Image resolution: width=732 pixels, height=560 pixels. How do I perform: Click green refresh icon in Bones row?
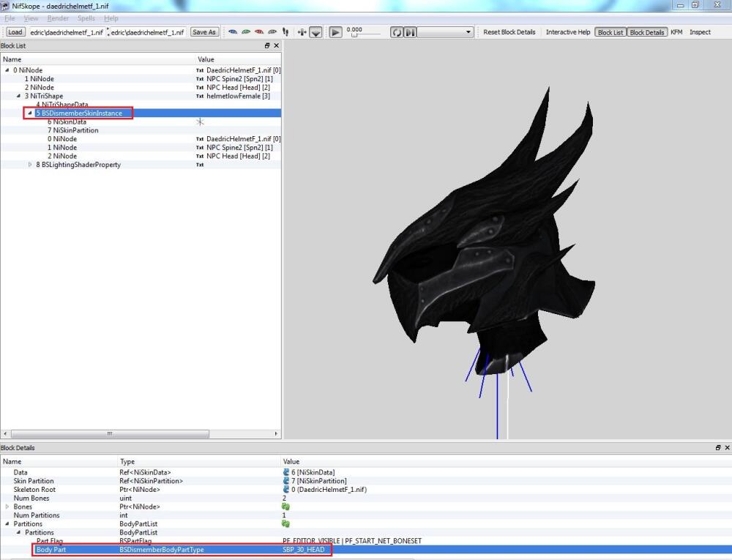[285, 507]
